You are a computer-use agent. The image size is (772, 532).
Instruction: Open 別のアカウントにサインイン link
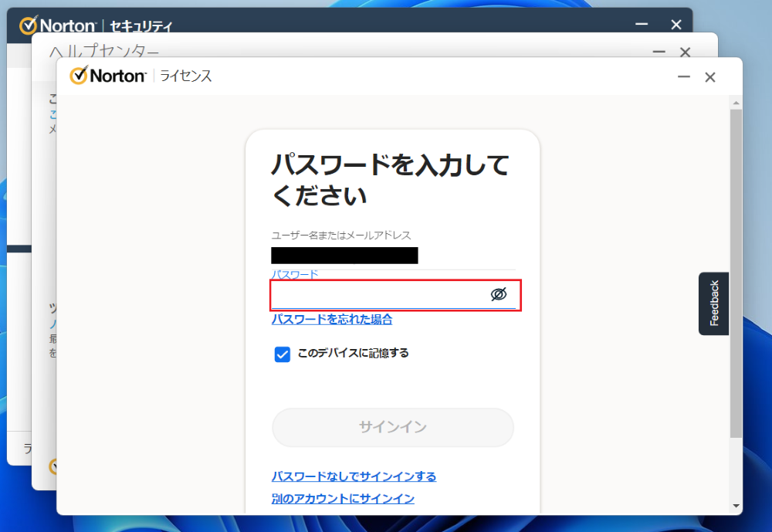pyautogui.click(x=344, y=499)
